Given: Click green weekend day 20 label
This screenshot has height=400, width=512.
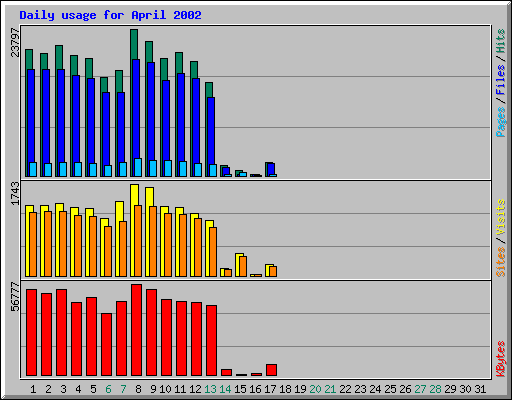Looking at the screenshot, I should pyautogui.click(x=315, y=389).
